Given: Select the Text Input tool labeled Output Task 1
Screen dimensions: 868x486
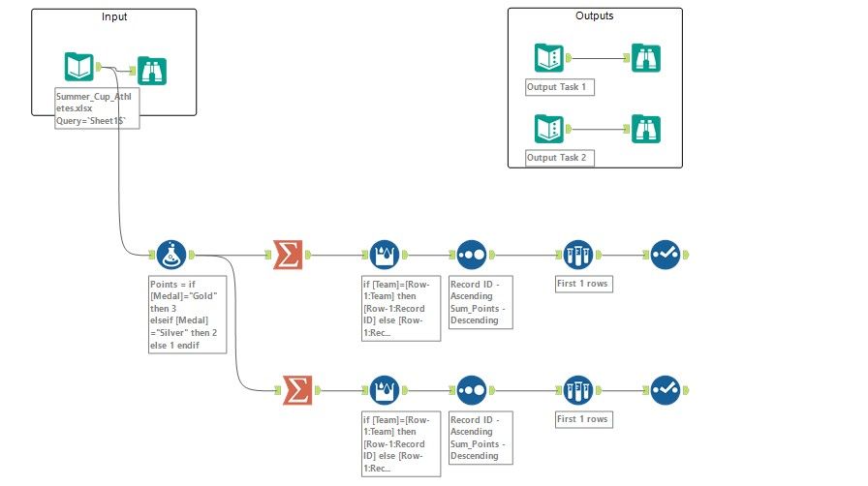Looking at the screenshot, I should (x=548, y=57).
